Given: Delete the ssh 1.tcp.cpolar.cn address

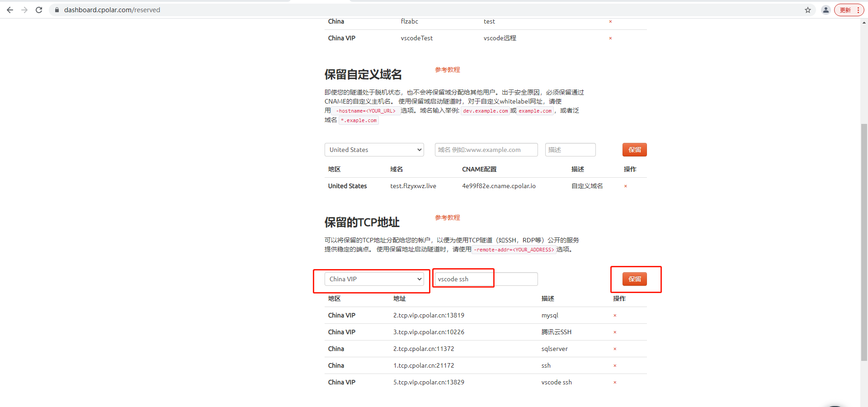Looking at the screenshot, I should pyautogui.click(x=615, y=366).
